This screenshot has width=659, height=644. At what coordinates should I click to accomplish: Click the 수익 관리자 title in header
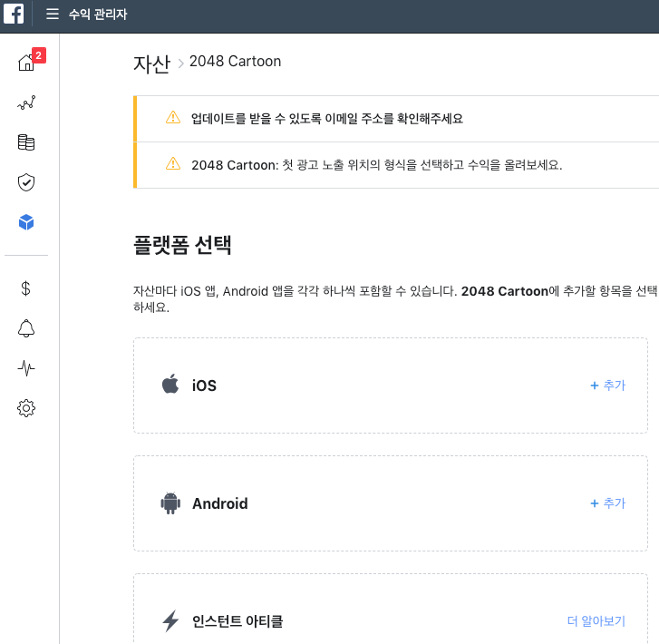[x=98, y=15]
